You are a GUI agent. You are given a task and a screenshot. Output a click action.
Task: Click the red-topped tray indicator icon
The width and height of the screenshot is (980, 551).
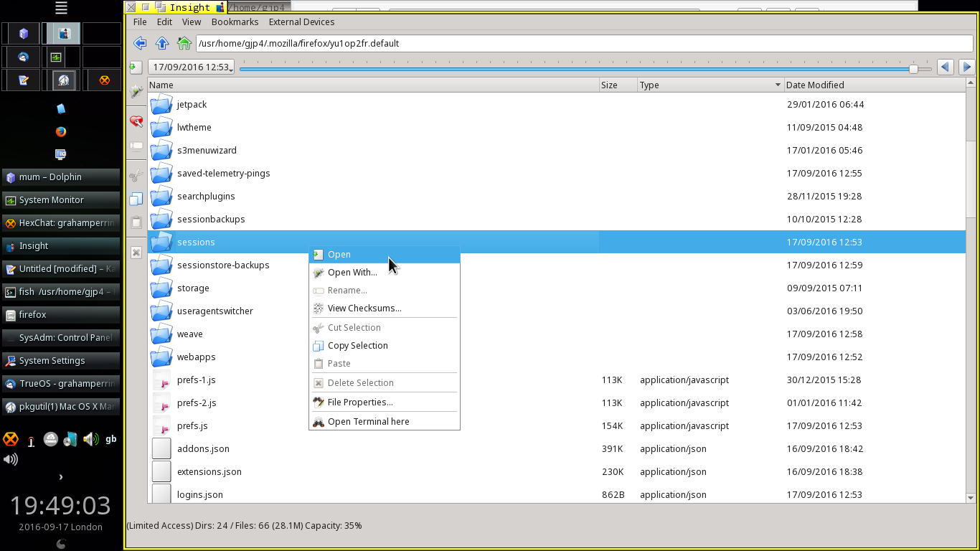[31, 441]
